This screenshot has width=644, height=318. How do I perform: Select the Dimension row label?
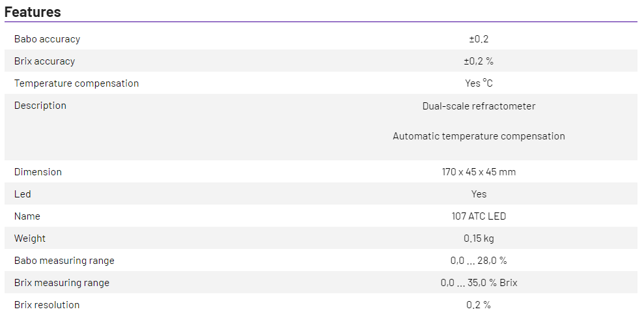tap(38, 172)
